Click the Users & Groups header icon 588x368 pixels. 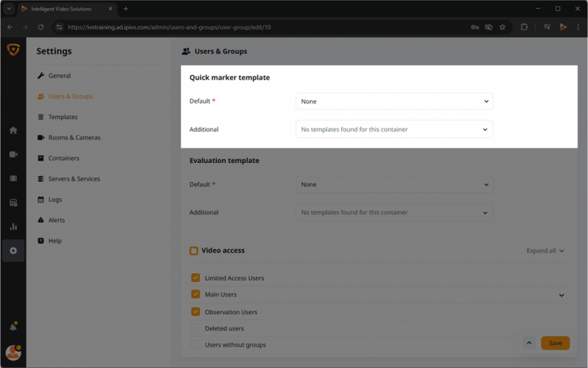tap(186, 51)
